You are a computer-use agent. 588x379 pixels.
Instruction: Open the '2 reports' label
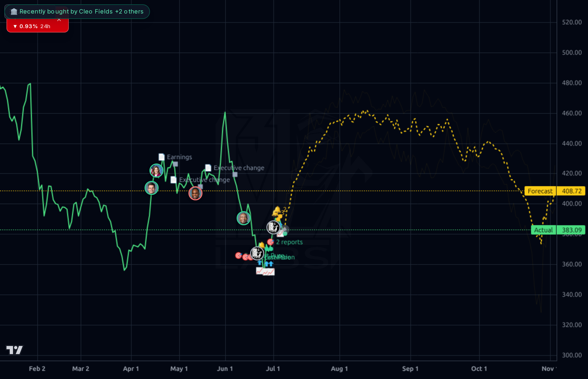point(289,242)
